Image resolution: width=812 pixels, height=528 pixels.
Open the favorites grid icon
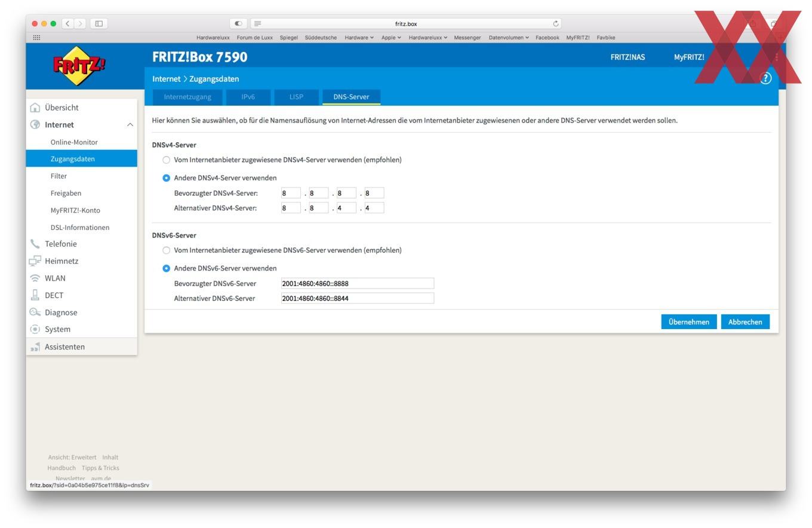point(36,38)
